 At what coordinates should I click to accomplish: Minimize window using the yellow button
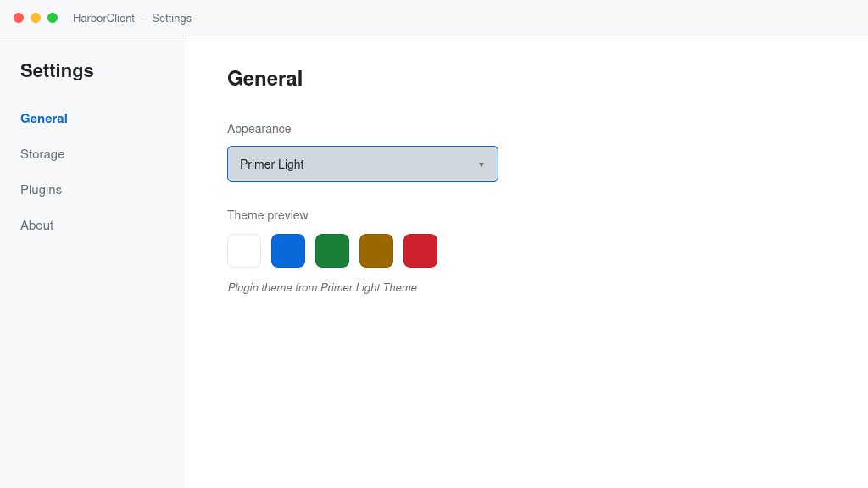point(36,18)
